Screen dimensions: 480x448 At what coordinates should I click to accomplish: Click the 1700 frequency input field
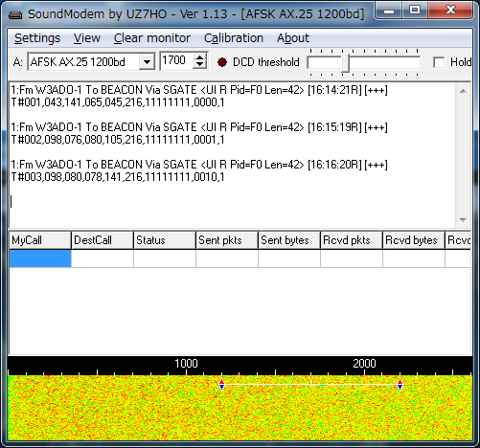click(177, 60)
